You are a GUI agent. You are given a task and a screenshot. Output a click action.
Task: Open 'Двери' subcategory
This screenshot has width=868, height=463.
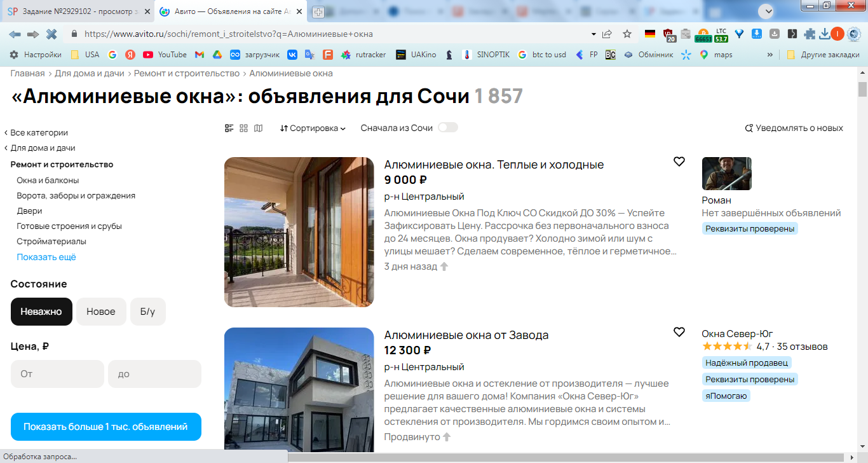coord(29,211)
